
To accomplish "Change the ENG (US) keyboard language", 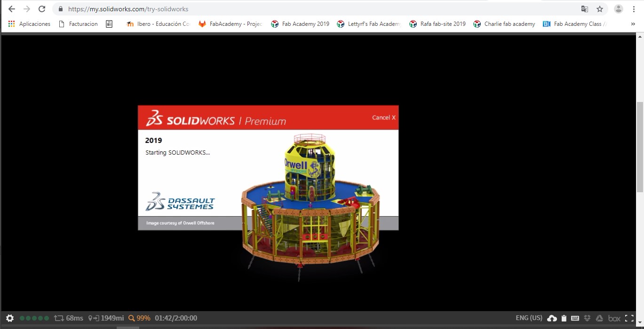I will (x=529, y=318).
